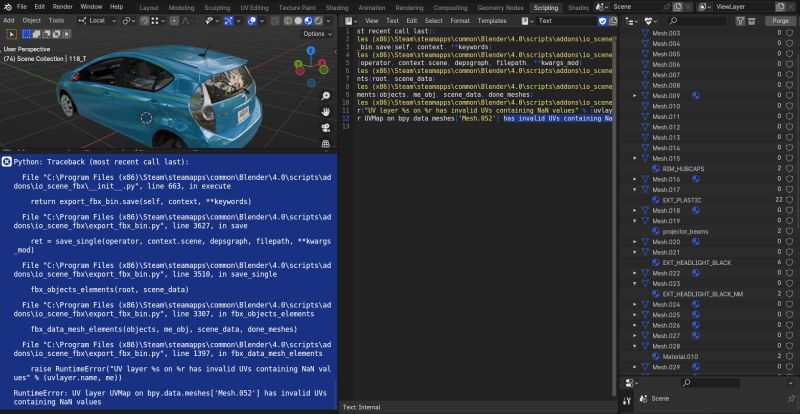Open the Blender logo menu
Image resolution: width=800 pixels, height=414 pixels.
[8, 7]
